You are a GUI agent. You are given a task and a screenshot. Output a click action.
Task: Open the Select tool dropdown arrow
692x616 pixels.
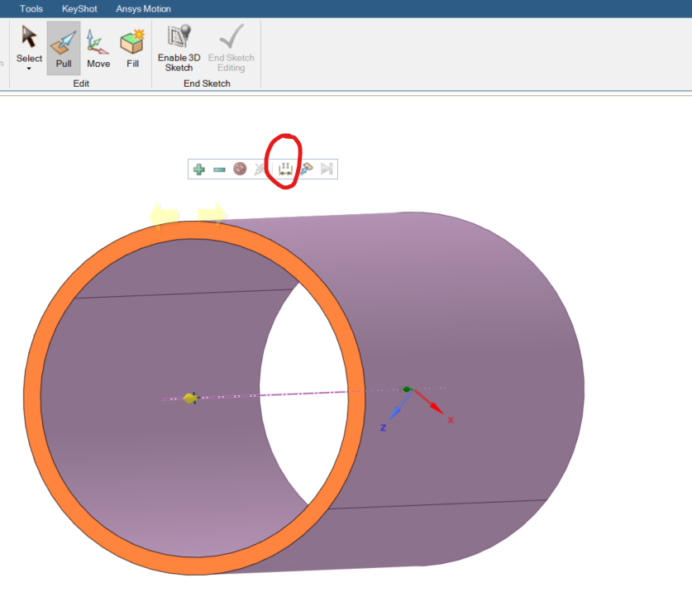pos(29,69)
